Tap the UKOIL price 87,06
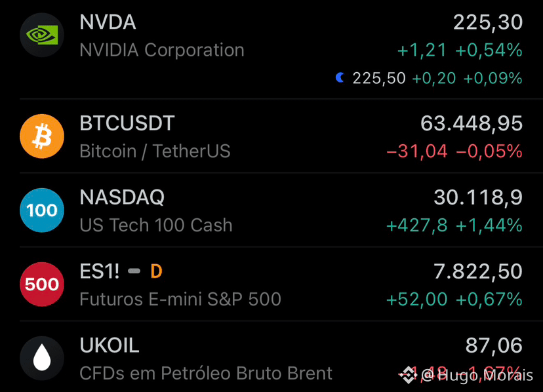543x392 pixels. [x=494, y=345]
